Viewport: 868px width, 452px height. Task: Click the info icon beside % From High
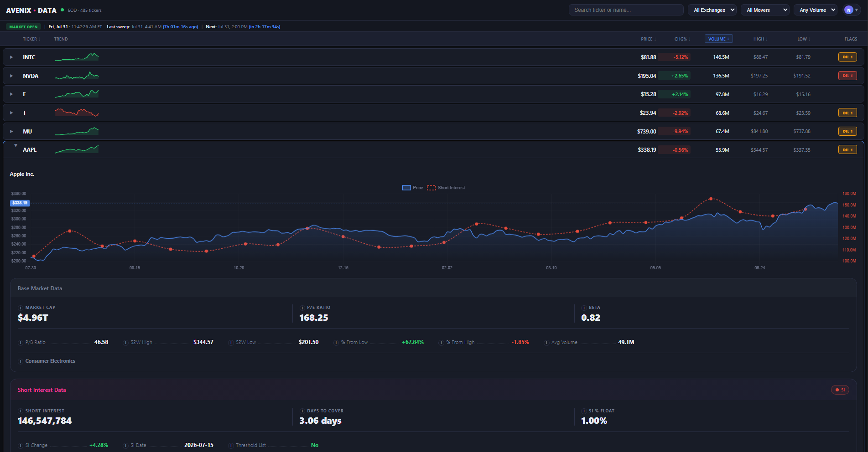[x=441, y=343]
